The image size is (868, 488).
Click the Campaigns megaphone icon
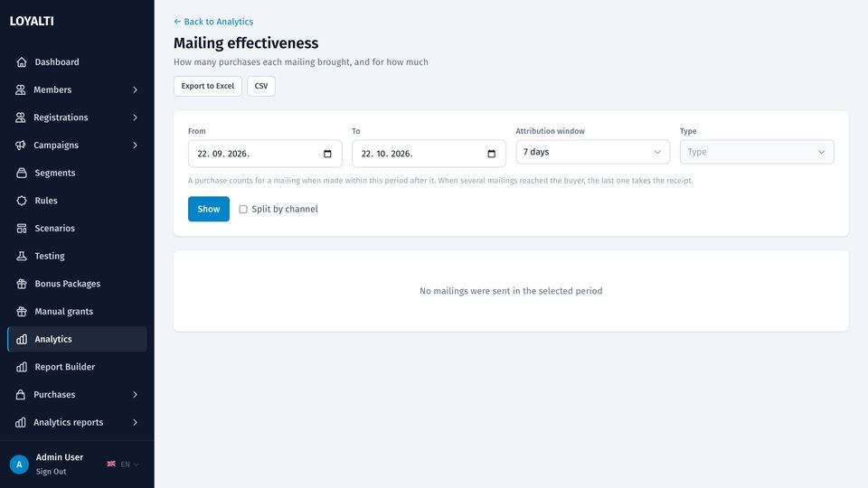(21, 145)
